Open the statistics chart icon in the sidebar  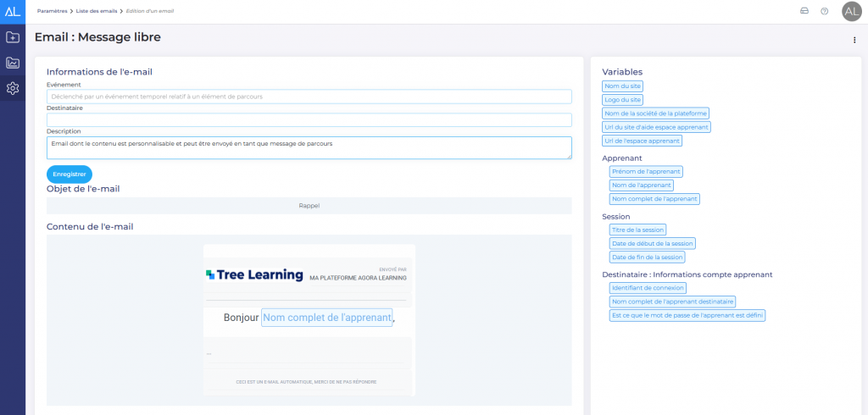[13, 63]
